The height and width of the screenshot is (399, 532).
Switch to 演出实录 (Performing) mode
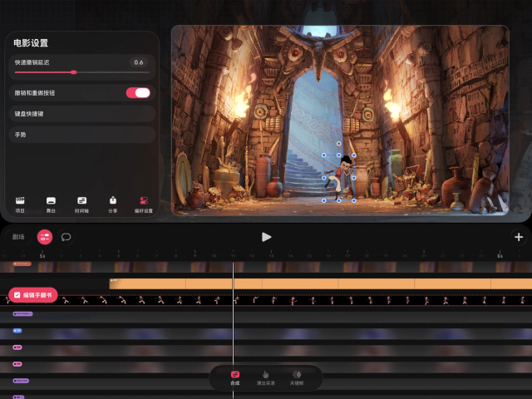265,377
